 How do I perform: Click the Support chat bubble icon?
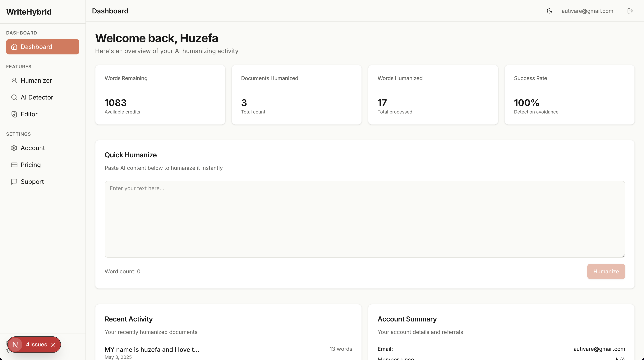point(14,182)
